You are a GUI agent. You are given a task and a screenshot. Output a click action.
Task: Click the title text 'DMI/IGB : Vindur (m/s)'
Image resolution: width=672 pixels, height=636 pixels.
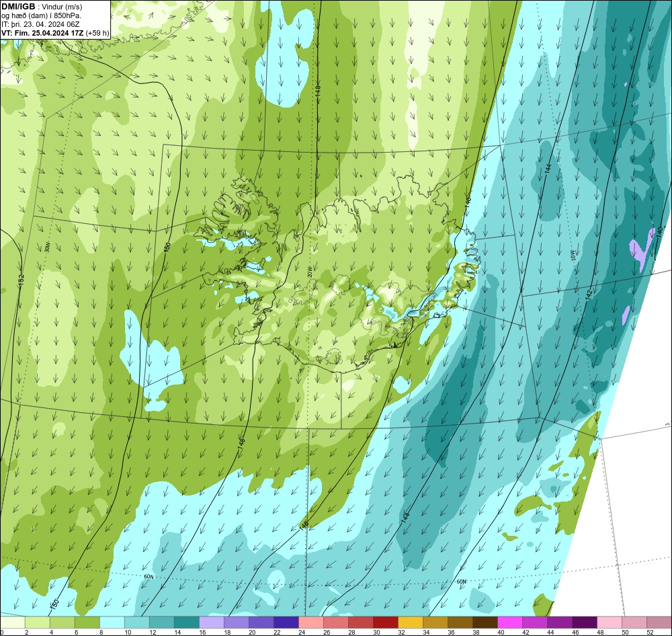click(42, 7)
